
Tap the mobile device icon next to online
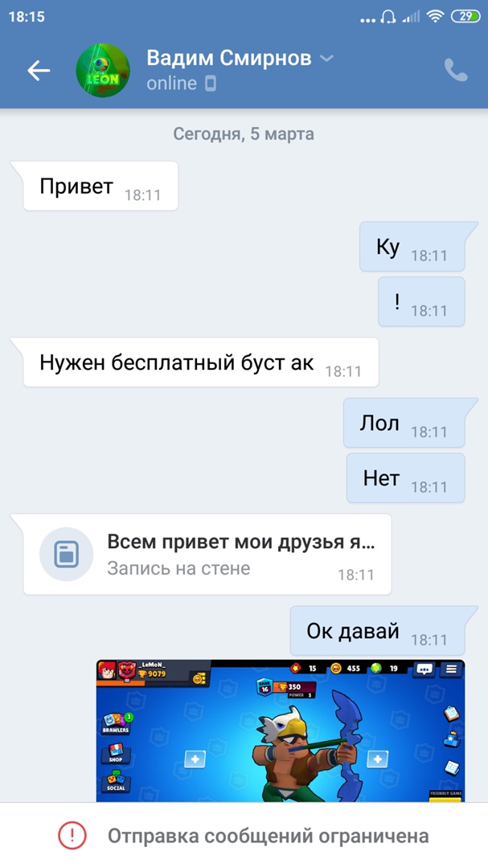pyautogui.click(x=210, y=84)
